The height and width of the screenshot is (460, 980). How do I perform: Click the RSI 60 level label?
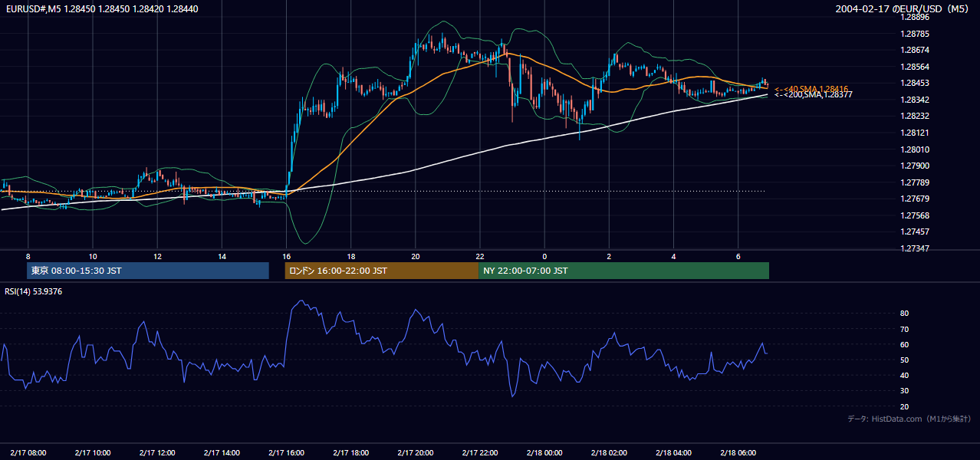tap(904, 344)
